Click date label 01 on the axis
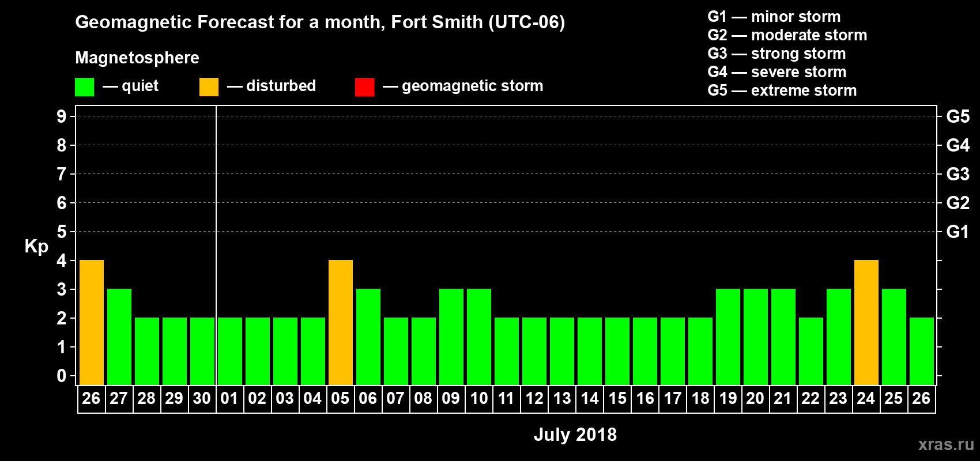 [x=229, y=398]
